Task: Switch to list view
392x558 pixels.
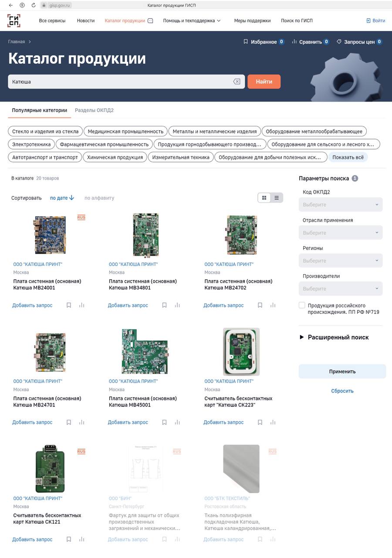Action: tap(277, 198)
